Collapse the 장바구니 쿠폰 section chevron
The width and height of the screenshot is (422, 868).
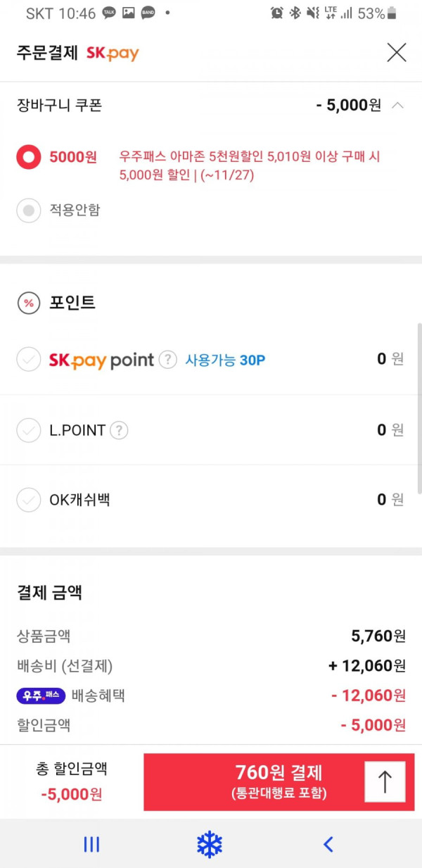(397, 106)
